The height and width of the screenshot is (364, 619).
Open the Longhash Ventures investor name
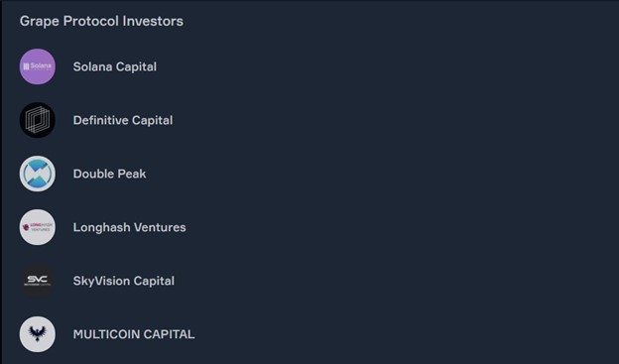[130, 227]
